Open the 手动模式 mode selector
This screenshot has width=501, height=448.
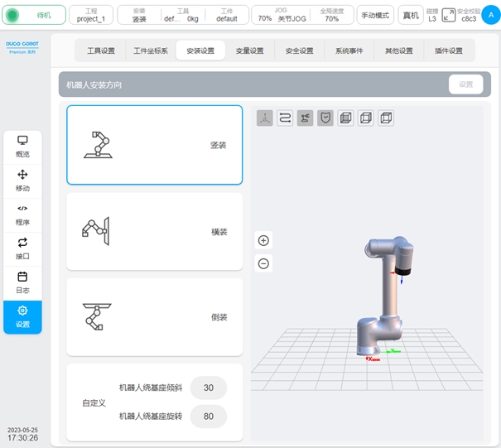click(x=375, y=15)
